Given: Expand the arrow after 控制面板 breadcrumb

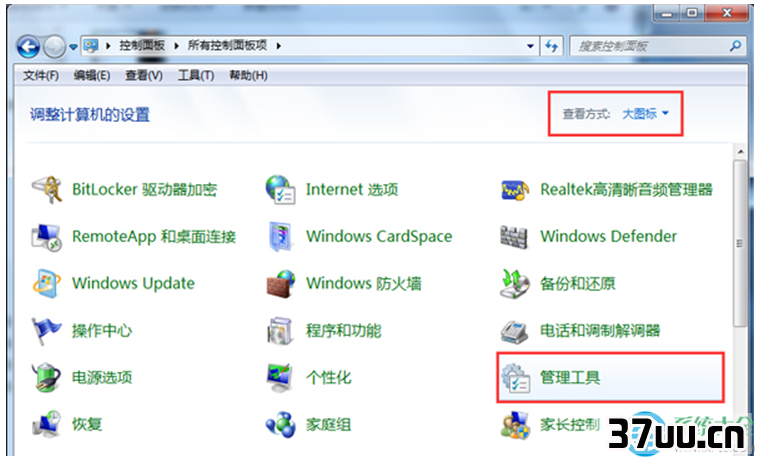Looking at the screenshot, I should coord(176,46).
